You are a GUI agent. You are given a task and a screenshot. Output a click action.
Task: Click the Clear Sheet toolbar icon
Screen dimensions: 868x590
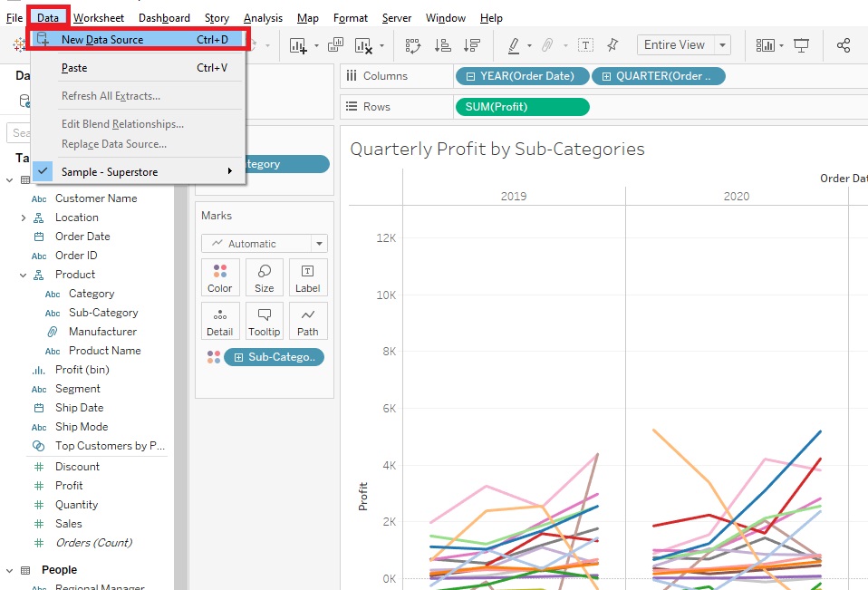363,45
